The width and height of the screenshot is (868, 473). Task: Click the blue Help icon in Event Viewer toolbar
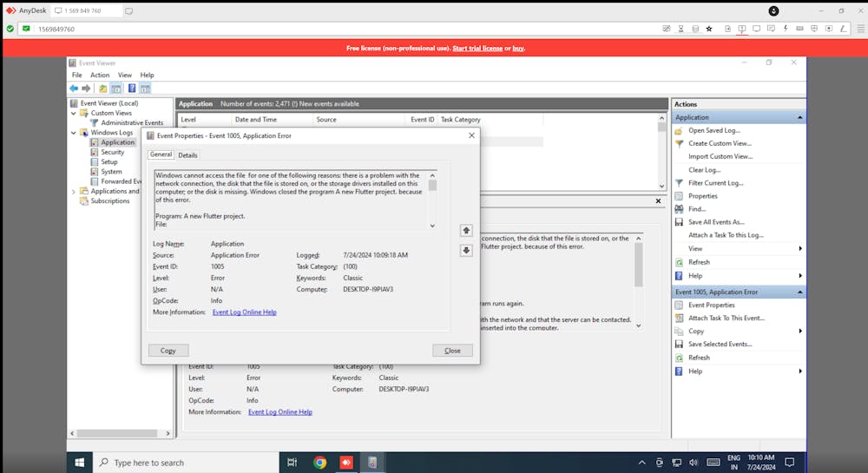pyautogui.click(x=132, y=89)
